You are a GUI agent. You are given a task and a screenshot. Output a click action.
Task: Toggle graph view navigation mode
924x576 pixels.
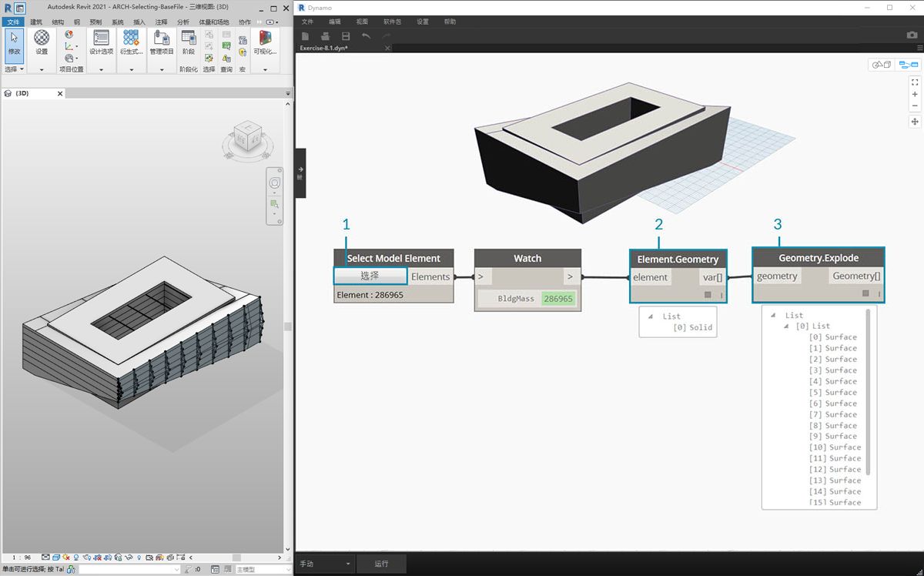click(x=908, y=65)
